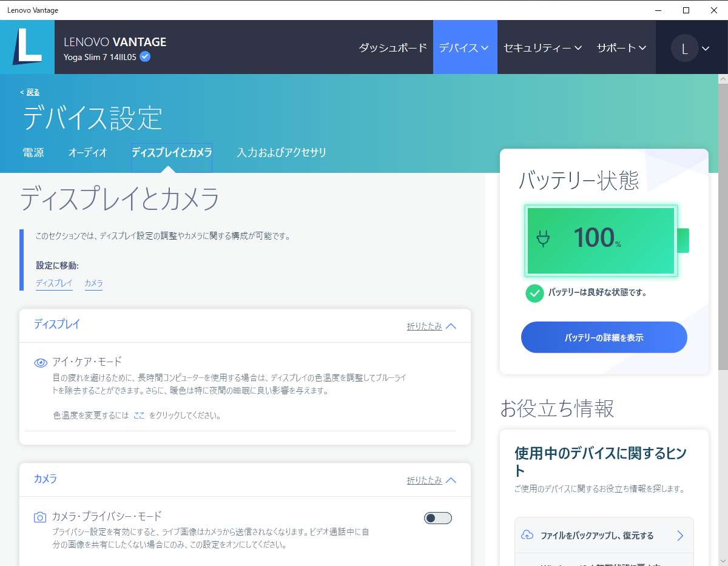Screen dimensions: 728x566
Task: Click the デバイス設定 page heading
Action: tap(93, 118)
